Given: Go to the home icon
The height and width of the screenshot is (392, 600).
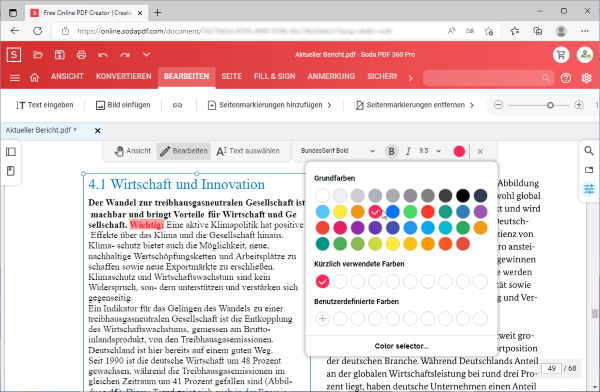Looking at the screenshot, I should [x=34, y=78].
